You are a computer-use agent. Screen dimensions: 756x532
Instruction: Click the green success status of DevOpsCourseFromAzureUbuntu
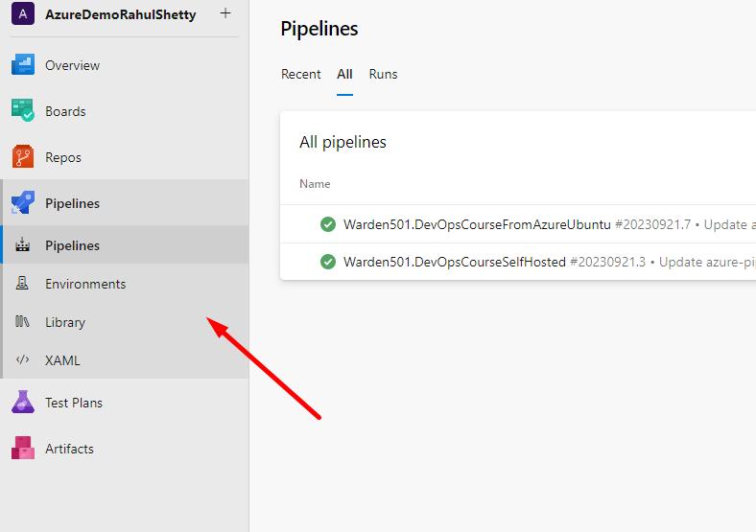tap(328, 224)
